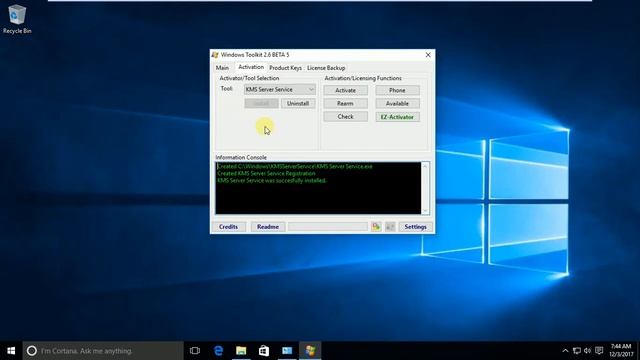Click the volume tray icon
640x360 pixels.
[588, 351]
